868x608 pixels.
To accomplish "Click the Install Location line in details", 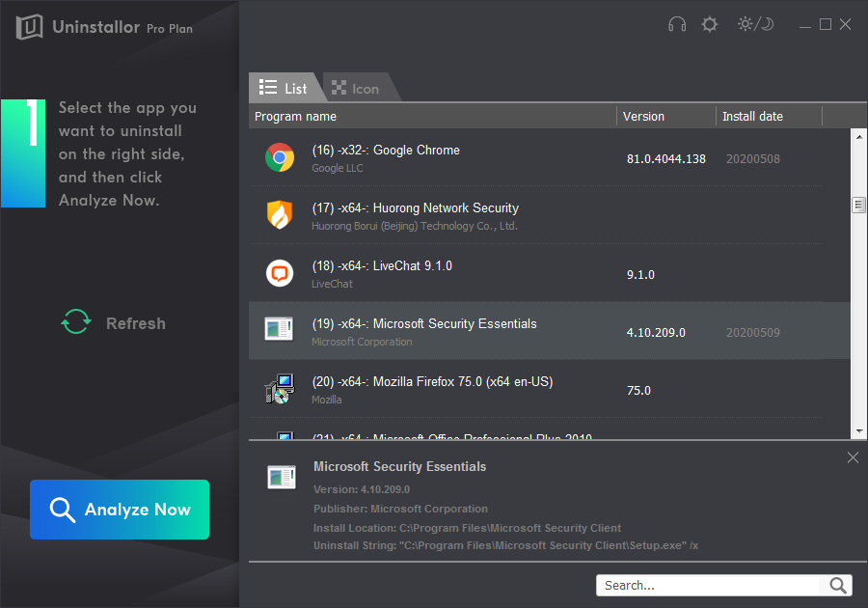I will click(x=467, y=528).
